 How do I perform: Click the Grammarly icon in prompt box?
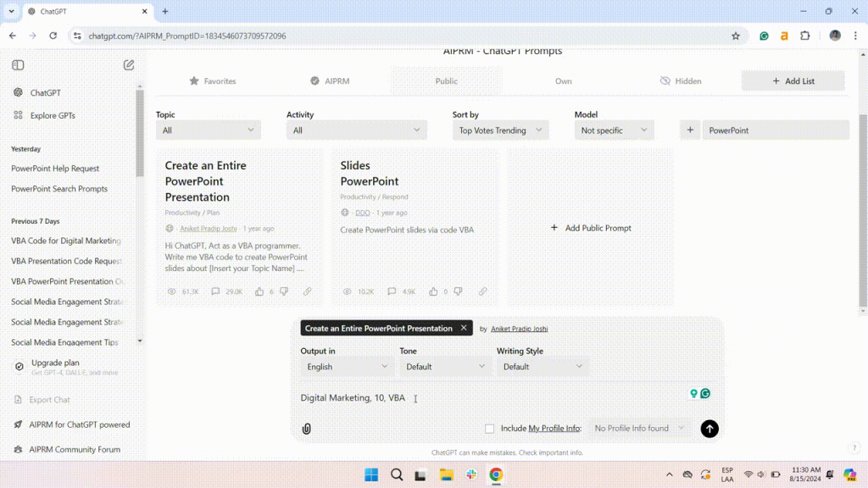(704, 394)
